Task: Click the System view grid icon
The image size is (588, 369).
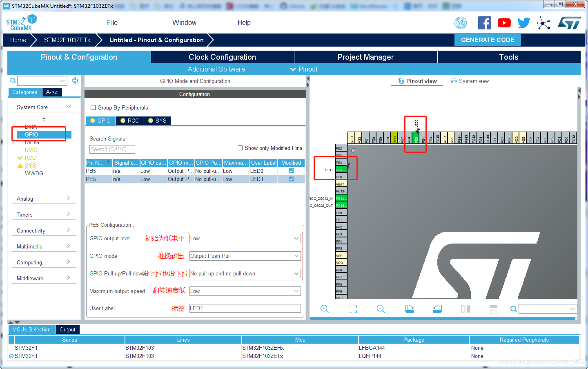Action: click(454, 81)
